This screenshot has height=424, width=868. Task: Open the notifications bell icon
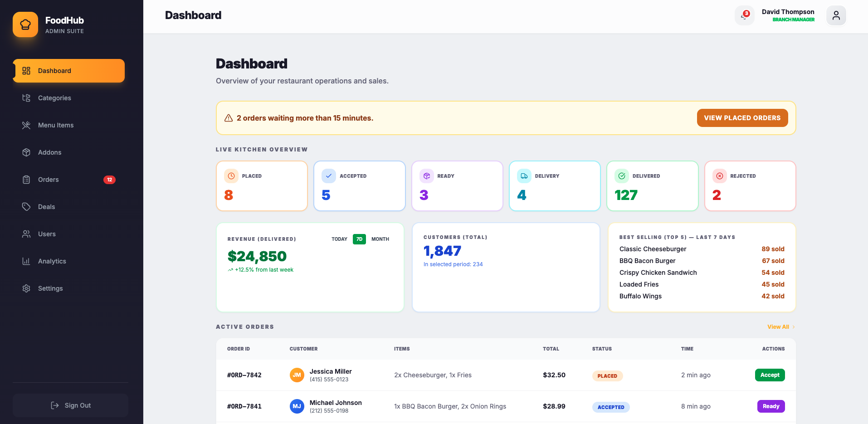(744, 15)
